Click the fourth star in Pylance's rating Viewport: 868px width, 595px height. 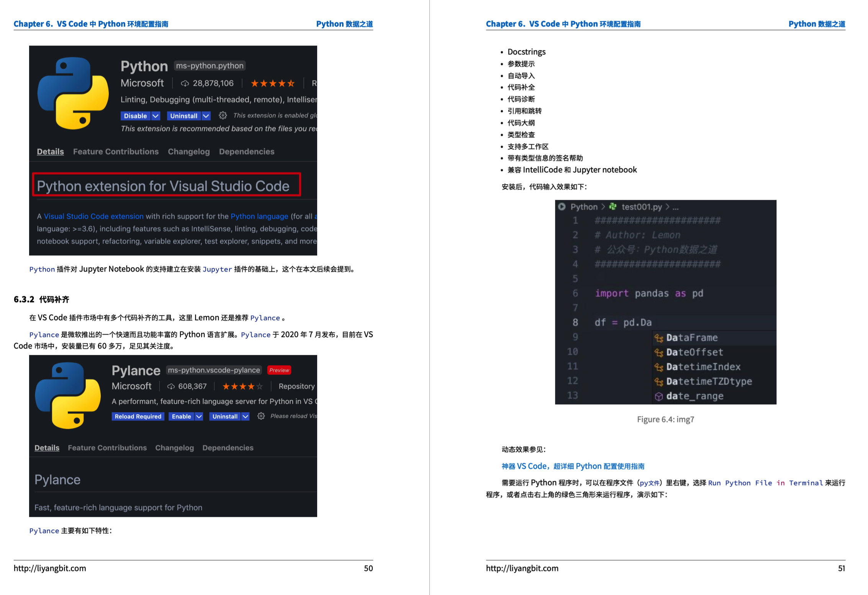251,386
